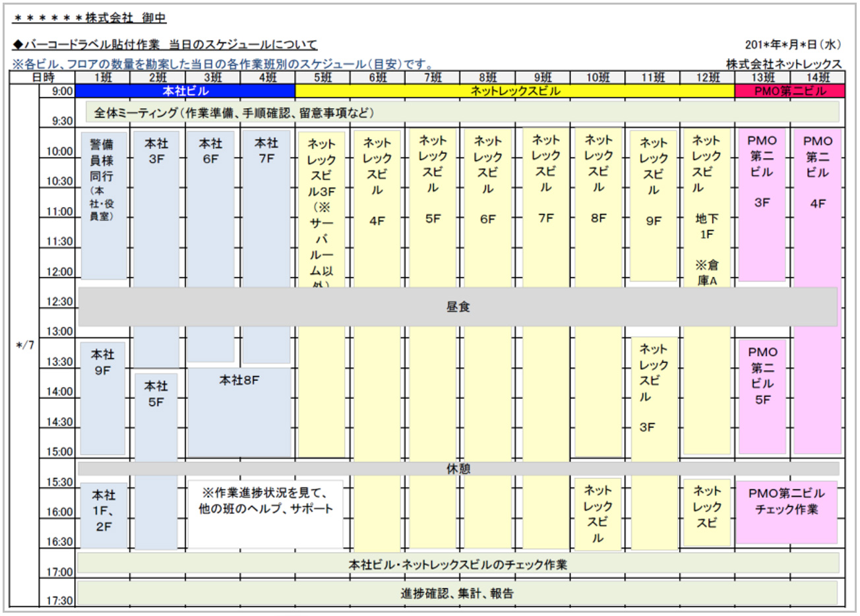
Task: Select the 本社 5F block
Action: click(156, 462)
